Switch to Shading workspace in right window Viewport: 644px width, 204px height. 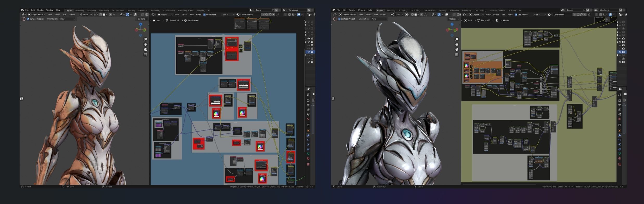[442, 10]
